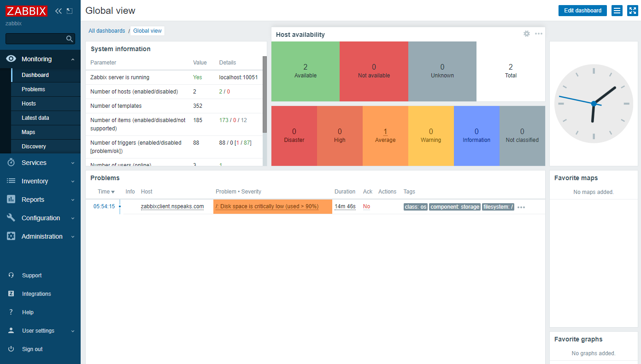
Task: Toggle the sidebar hide button near the logo
Action: [70, 10]
